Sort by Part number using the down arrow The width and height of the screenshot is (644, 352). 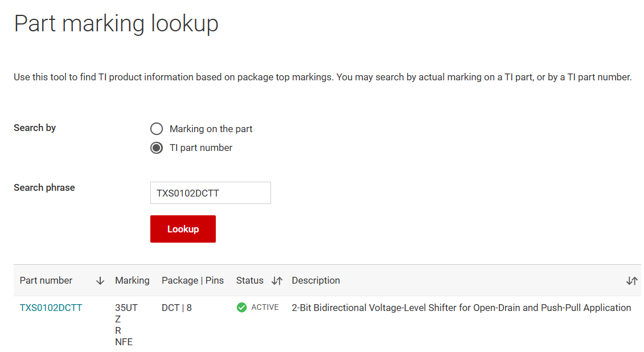click(x=100, y=281)
